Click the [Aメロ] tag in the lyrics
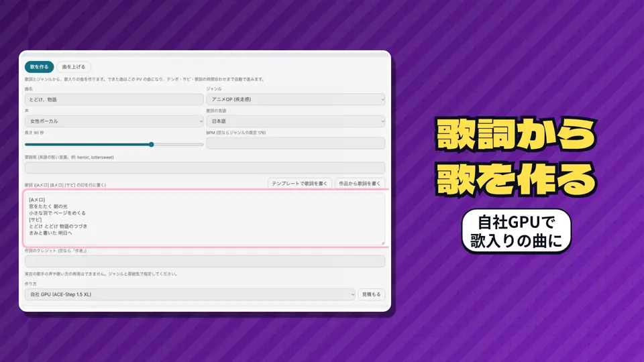Screen dimensions: 644x362 (37, 200)
